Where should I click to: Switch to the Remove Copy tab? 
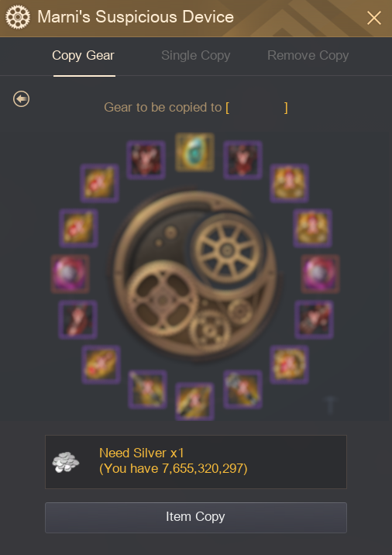[x=308, y=56]
